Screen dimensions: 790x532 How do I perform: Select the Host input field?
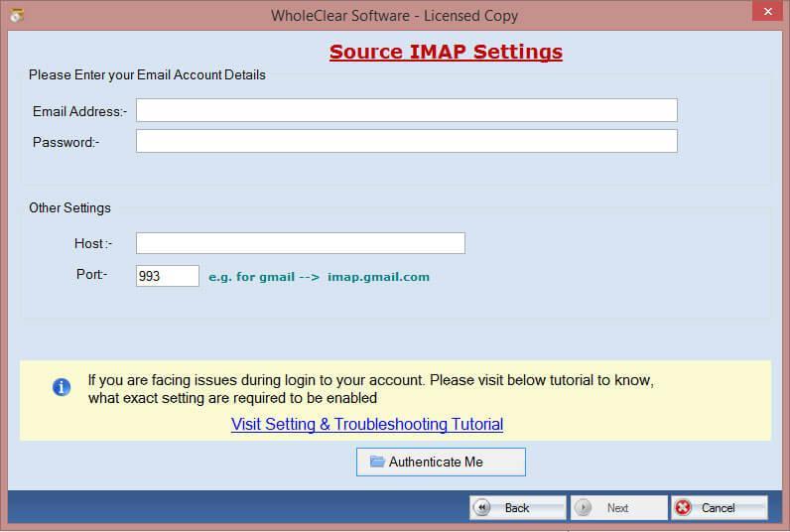pos(300,243)
